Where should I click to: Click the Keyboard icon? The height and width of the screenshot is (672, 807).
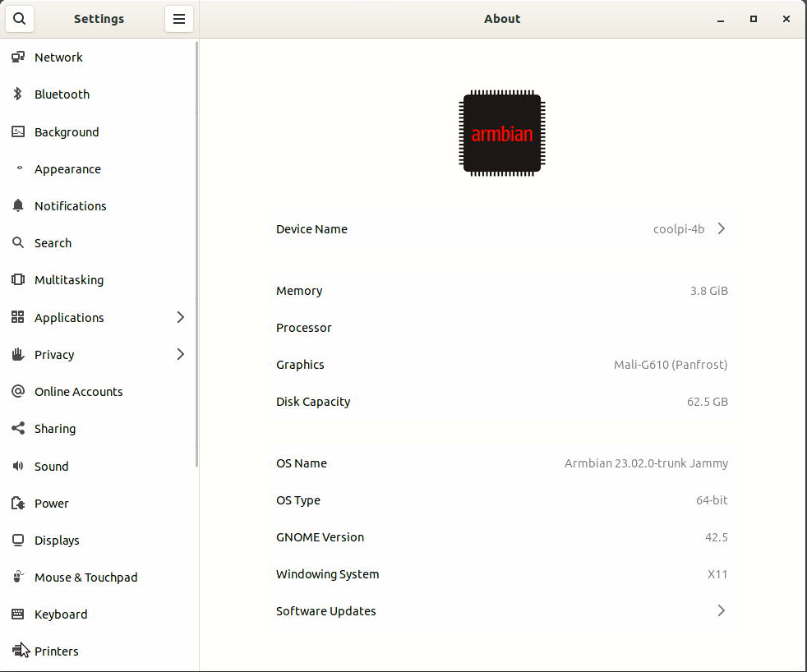pos(18,614)
